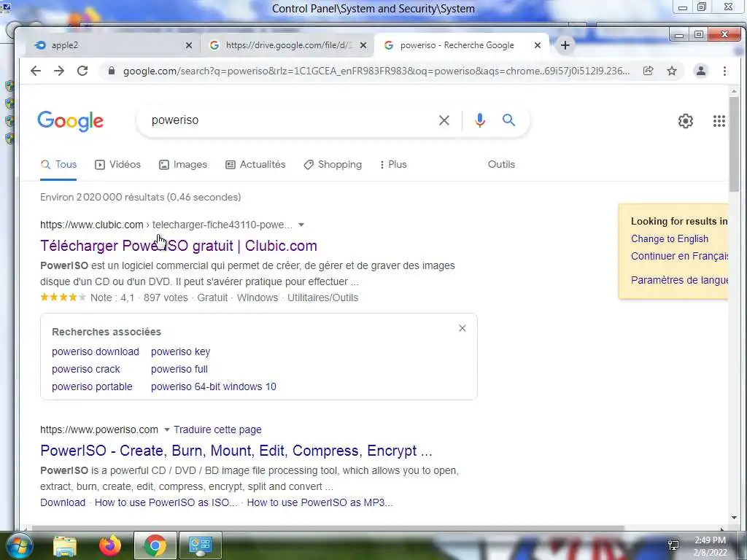The height and width of the screenshot is (560, 747).
Task: Open a new browser tab
Action: click(565, 45)
